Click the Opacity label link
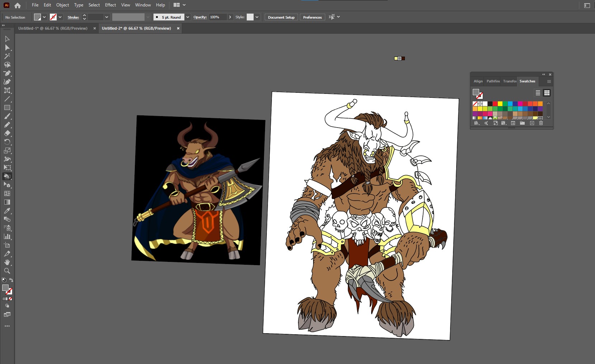 click(200, 17)
